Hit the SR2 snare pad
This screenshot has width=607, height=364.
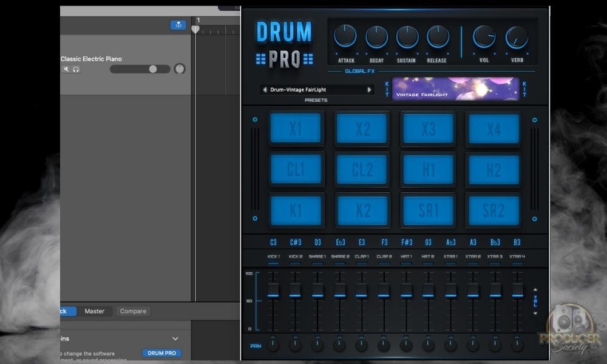(x=493, y=211)
